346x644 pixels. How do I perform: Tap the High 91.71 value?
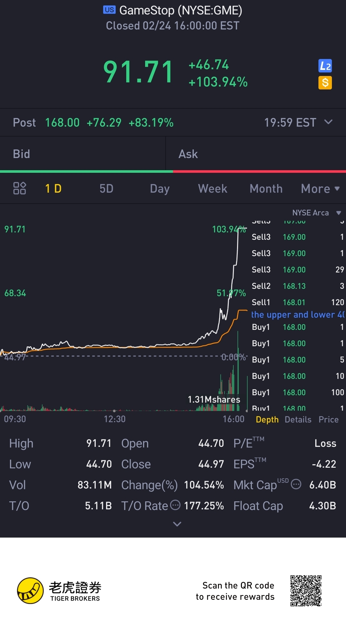coord(99,443)
